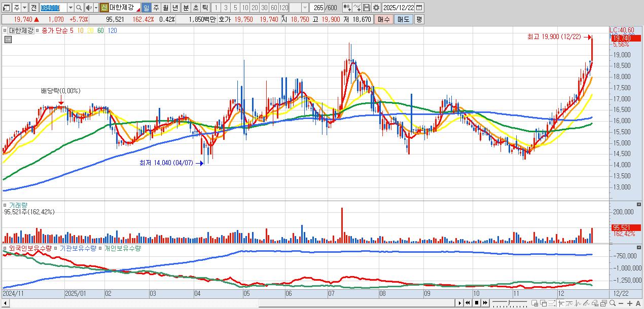Click the rewind double-arrow button
This screenshot has height=309, width=644.
coord(468,303)
